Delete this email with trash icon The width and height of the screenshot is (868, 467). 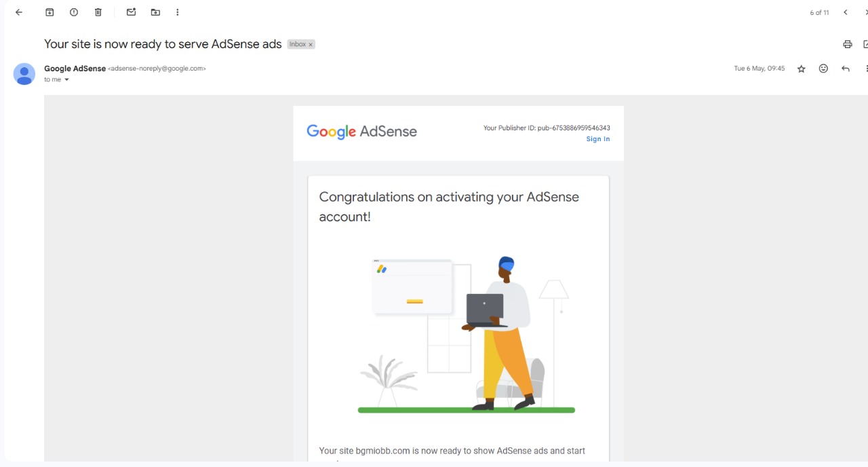[98, 12]
